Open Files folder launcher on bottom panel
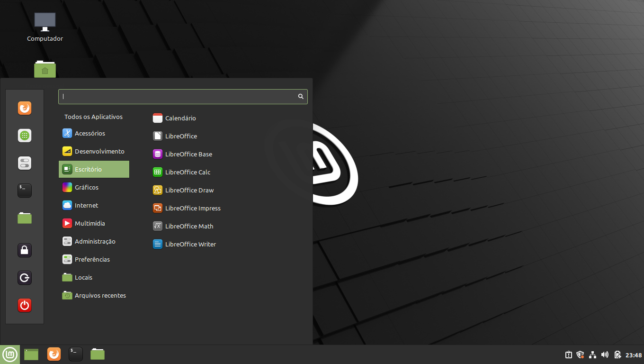Viewport: 644px width, 364px height. pyautogui.click(x=98, y=354)
